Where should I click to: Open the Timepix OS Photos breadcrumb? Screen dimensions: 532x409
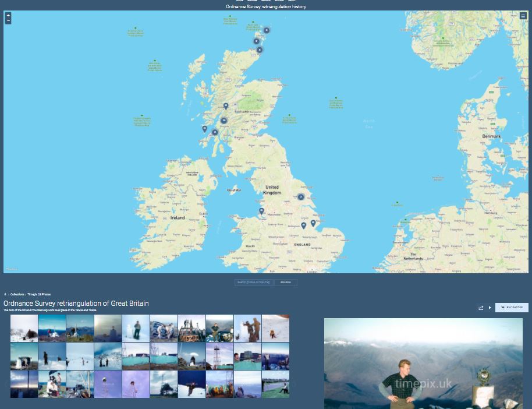(39, 294)
